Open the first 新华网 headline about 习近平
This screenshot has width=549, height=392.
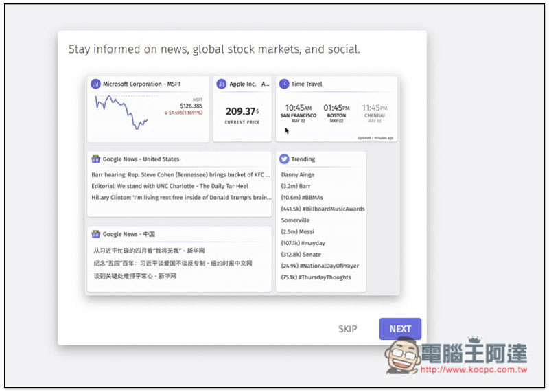click(x=149, y=251)
